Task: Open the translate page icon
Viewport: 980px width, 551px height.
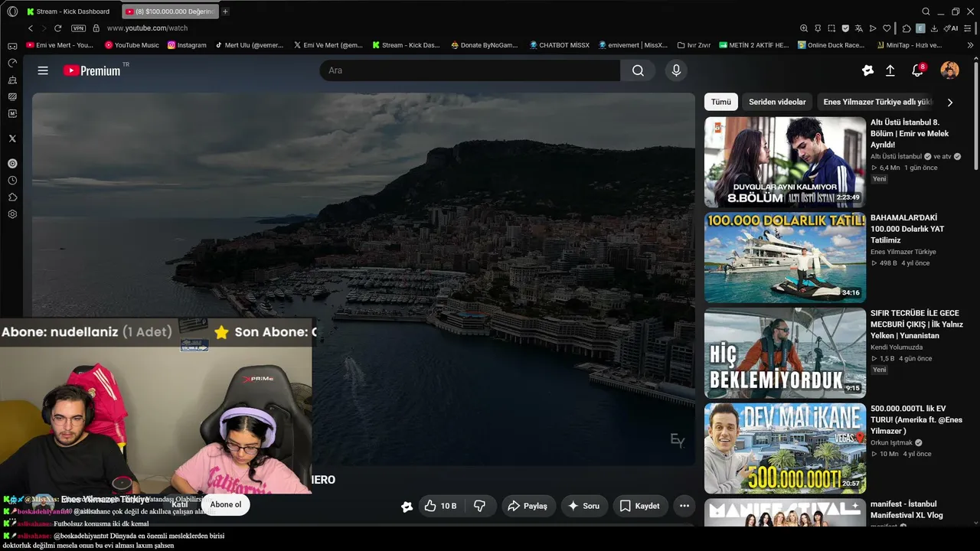Action: 859,28
